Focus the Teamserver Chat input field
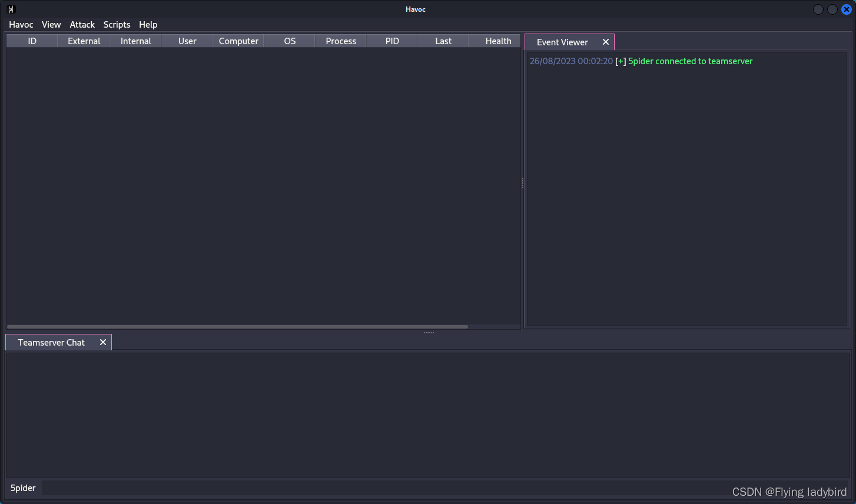This screenshot has height=504, width=856. pyautogui.click(x=444, y=488)
